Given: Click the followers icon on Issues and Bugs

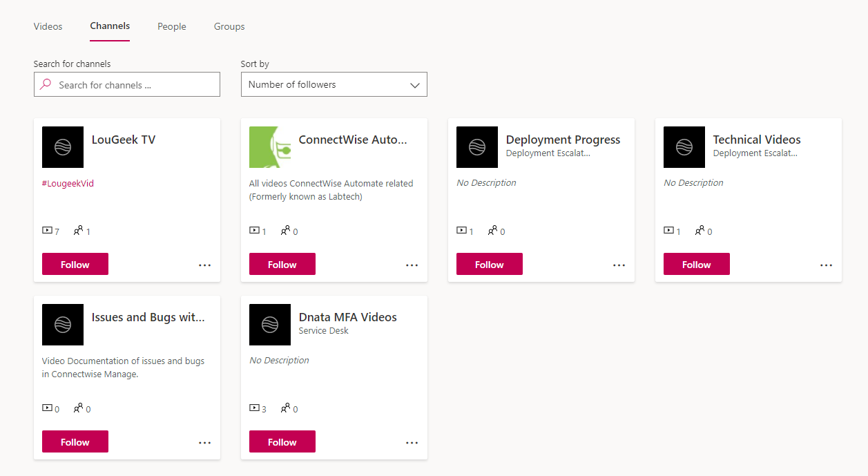Looking at the screenshot, I should click(78, 408).
